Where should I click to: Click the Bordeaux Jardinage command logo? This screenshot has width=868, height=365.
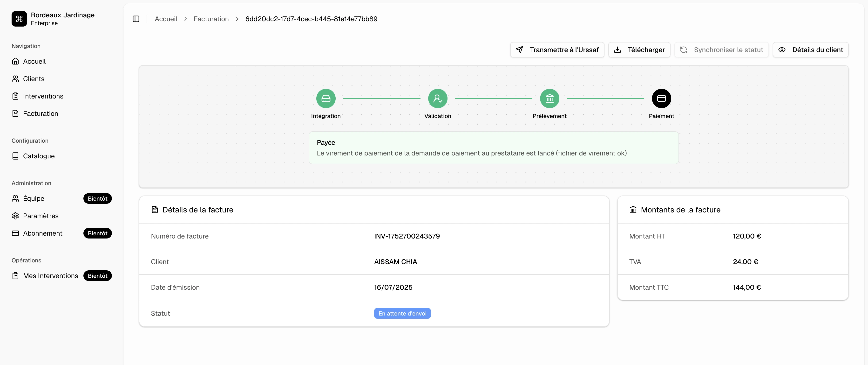click(19, 19)
